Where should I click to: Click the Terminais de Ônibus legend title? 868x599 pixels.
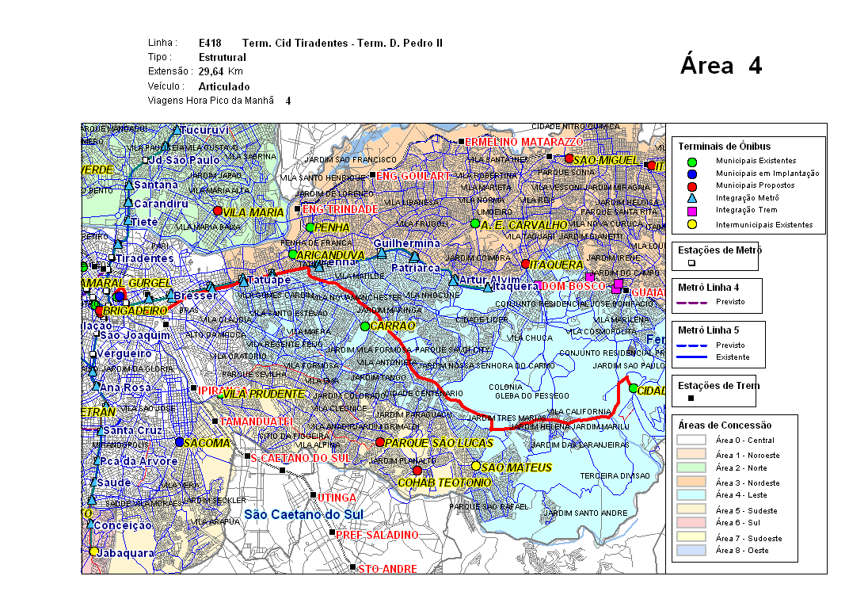tap(724, 146)
